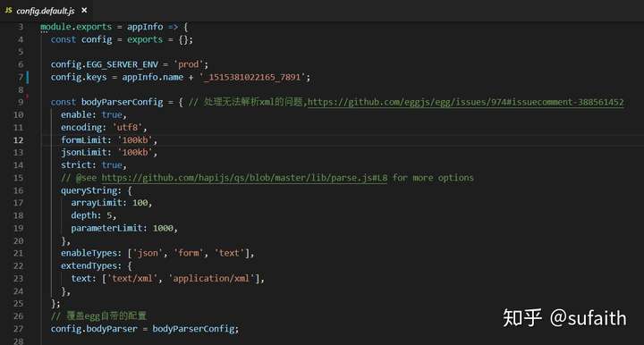Screen dimensions: 644x345
Task: Click the 'extendTypes' property name
Action: pyautogui.click(x=89, y=265)
